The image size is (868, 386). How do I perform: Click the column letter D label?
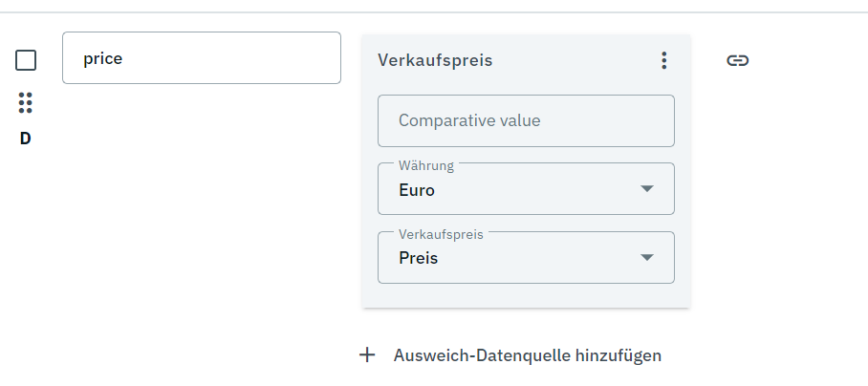[26, 139]
